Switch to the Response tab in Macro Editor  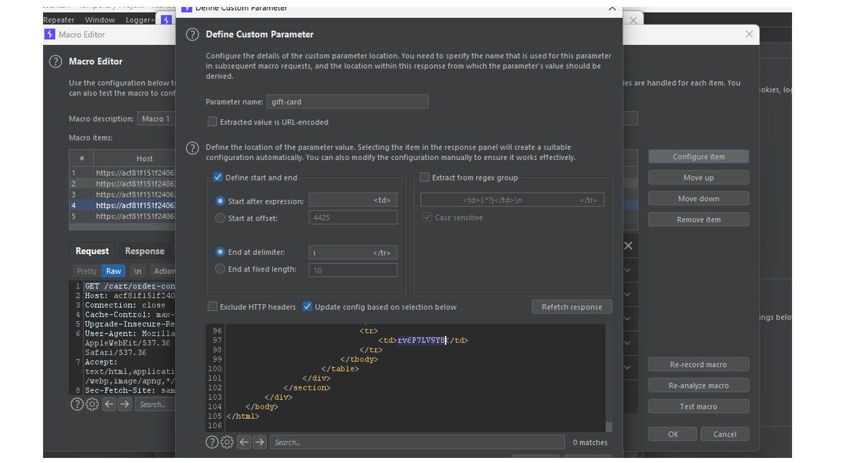(x=144, y=251)
